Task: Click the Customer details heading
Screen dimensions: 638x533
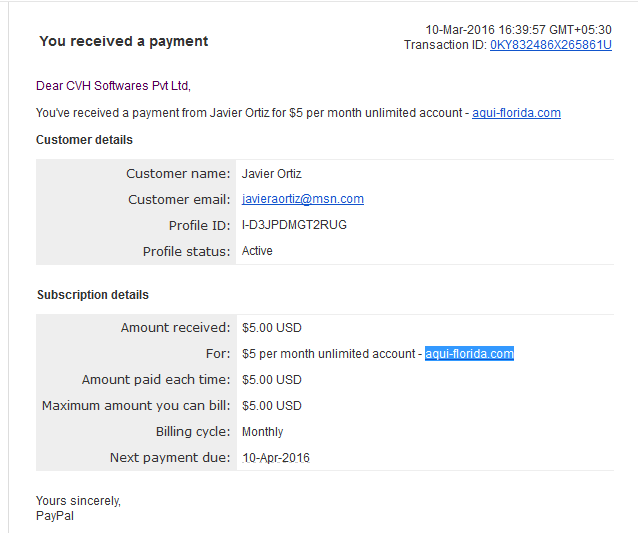Action: point(84,140)
